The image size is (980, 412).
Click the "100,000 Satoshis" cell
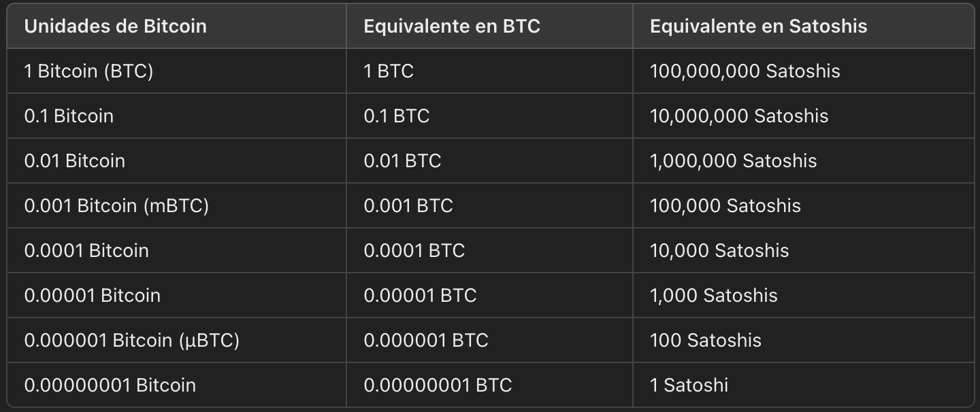[725, 206]
